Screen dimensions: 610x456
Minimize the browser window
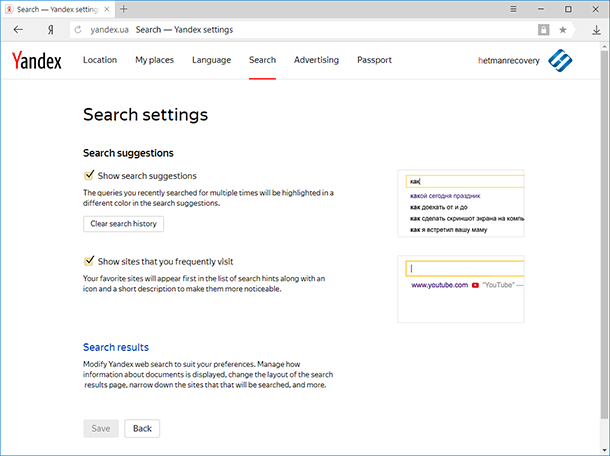tap(541, 9)
